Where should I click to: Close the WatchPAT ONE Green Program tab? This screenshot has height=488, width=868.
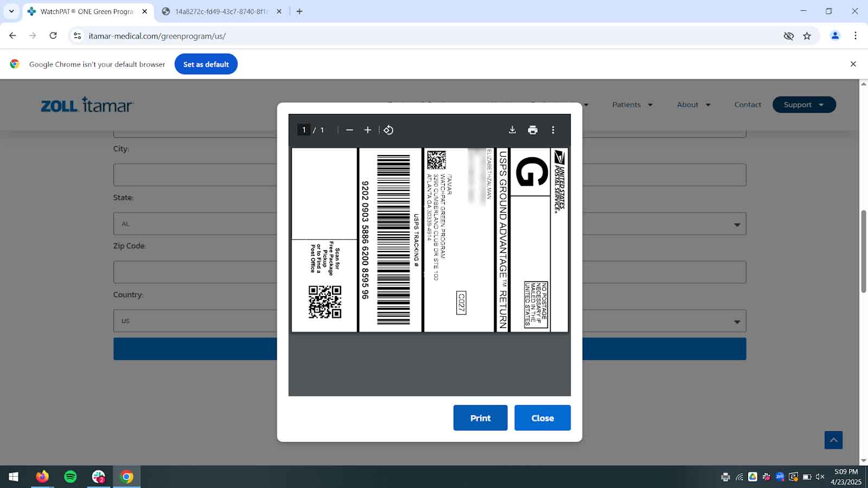[x=144, y=11]
